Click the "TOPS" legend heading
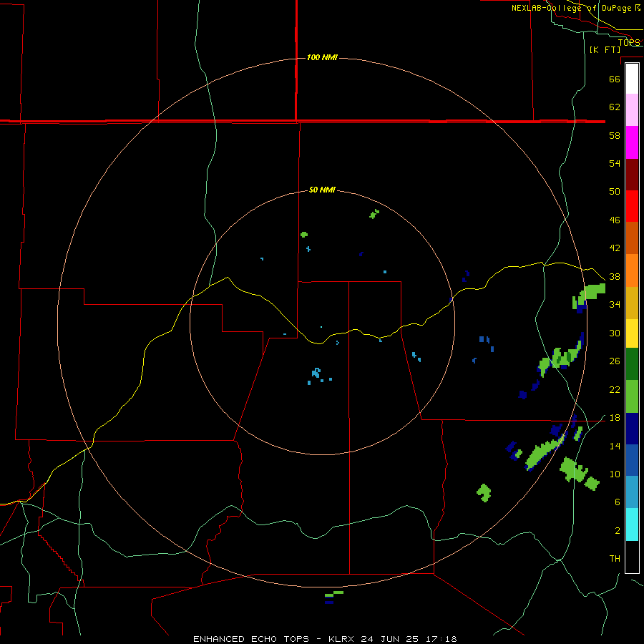The image size is (644, 644). 629,42
